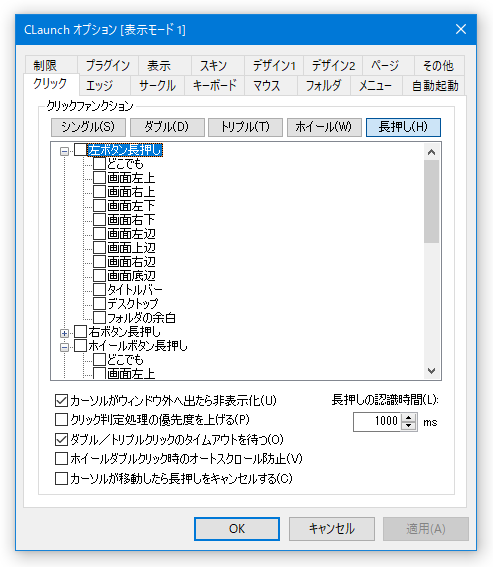Open the デザイン2 tab

click(333, 65)
